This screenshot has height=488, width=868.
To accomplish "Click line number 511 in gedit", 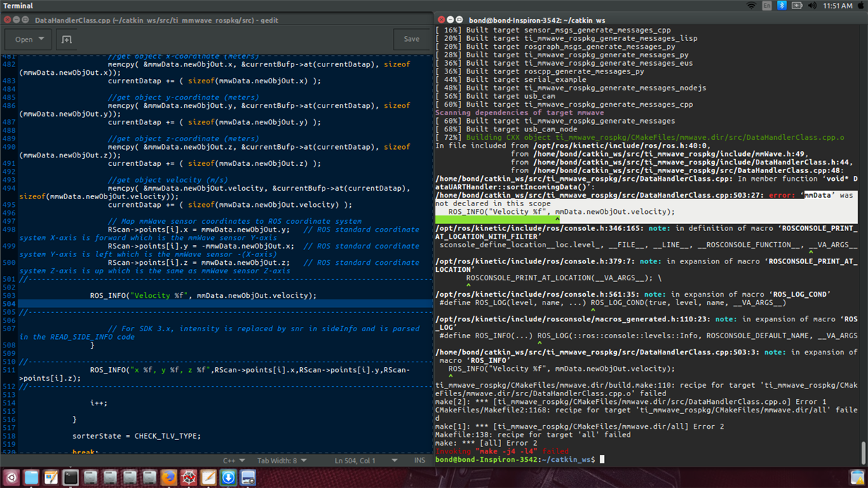I will coord(8,369).
